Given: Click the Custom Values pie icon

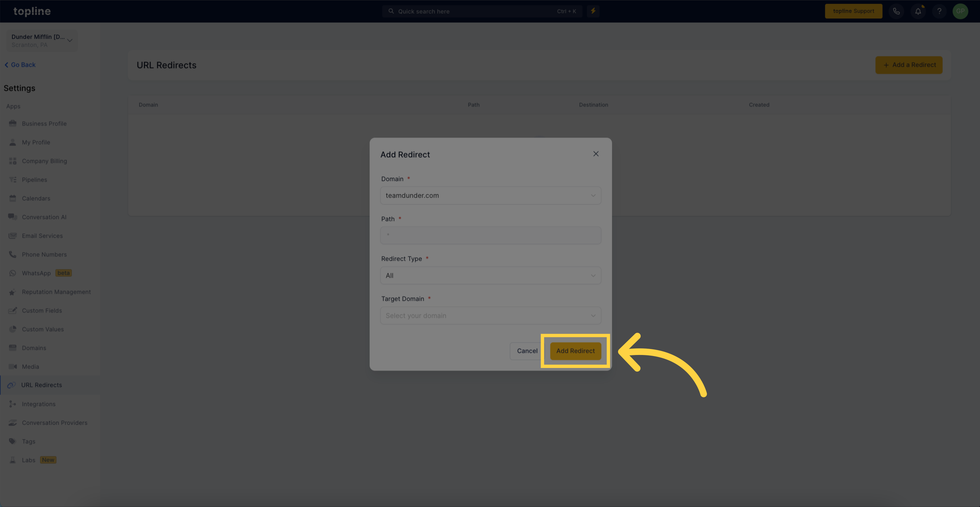Looking at the screenshot, I should (x=13, y=329).
